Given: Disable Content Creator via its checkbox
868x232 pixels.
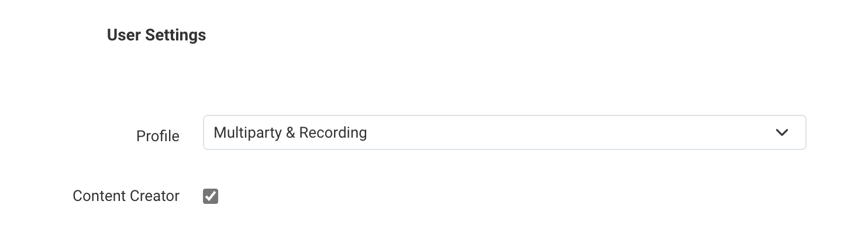Looking at the screenshot, I should [211, 196].
